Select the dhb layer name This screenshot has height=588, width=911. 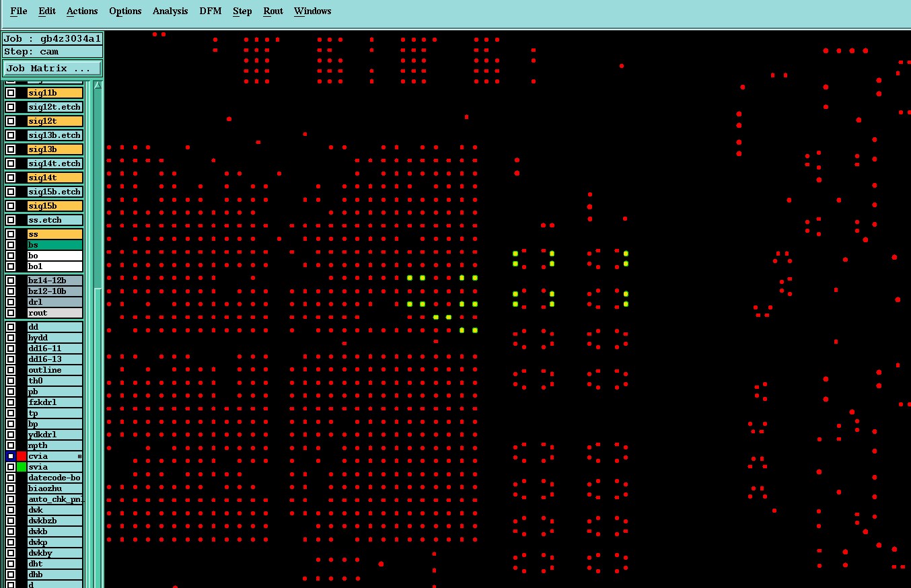55,575
